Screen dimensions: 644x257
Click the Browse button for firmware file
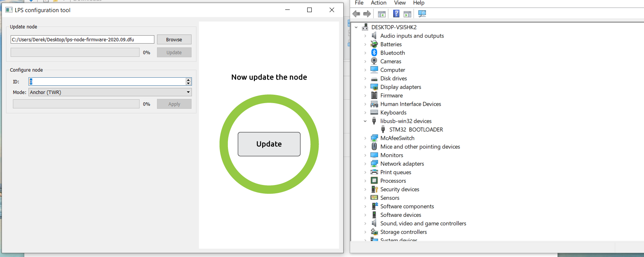(174, 39)
